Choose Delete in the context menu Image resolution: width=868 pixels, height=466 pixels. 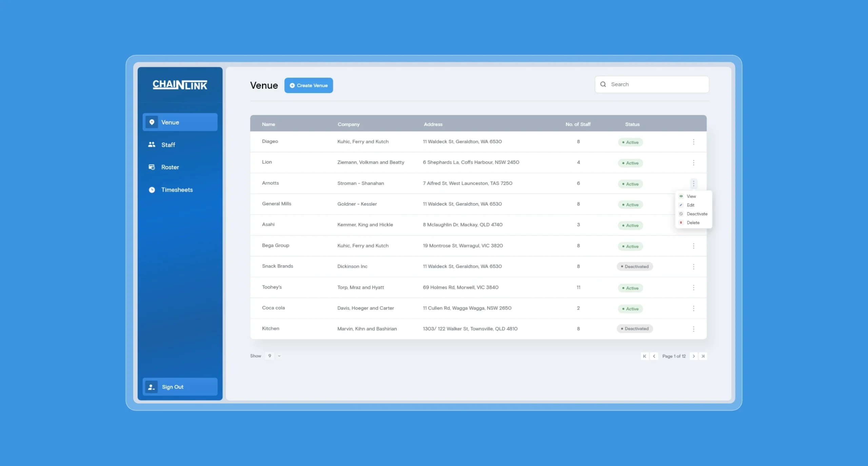693,223
